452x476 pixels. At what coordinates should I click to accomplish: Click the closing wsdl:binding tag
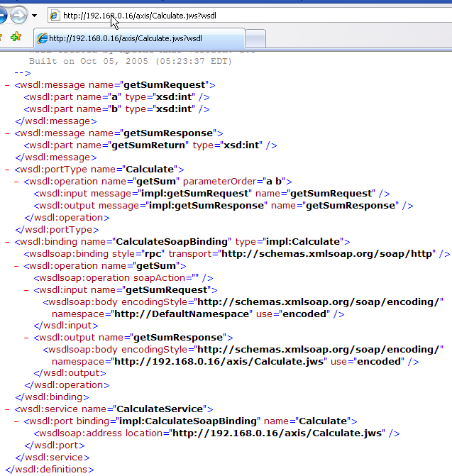tap(52, 397)
